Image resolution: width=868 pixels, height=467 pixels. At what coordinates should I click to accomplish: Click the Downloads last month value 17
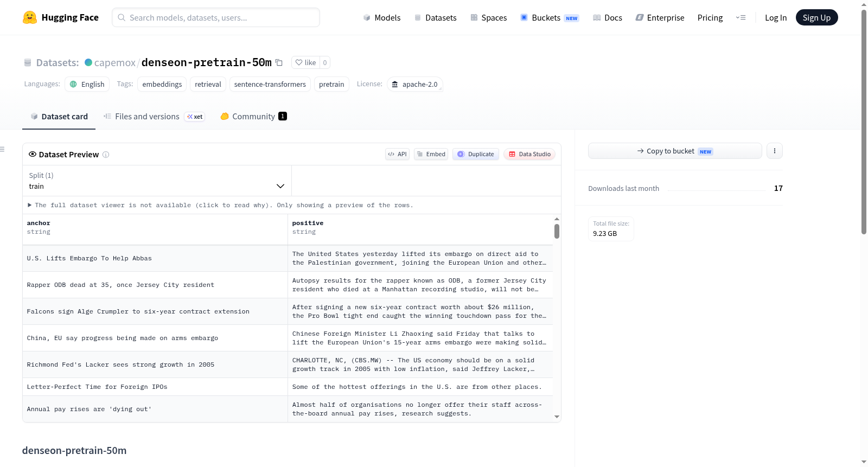(778, 188)
